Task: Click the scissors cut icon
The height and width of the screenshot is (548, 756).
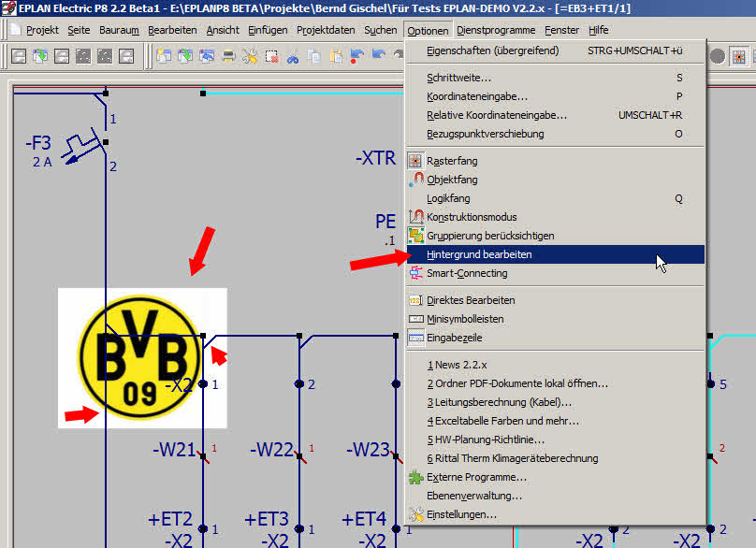Action: (293, 56)
